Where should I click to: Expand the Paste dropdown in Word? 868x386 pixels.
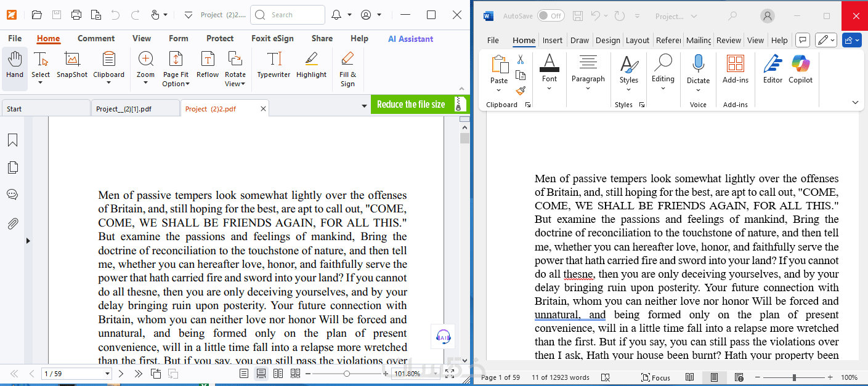[499, 90]
